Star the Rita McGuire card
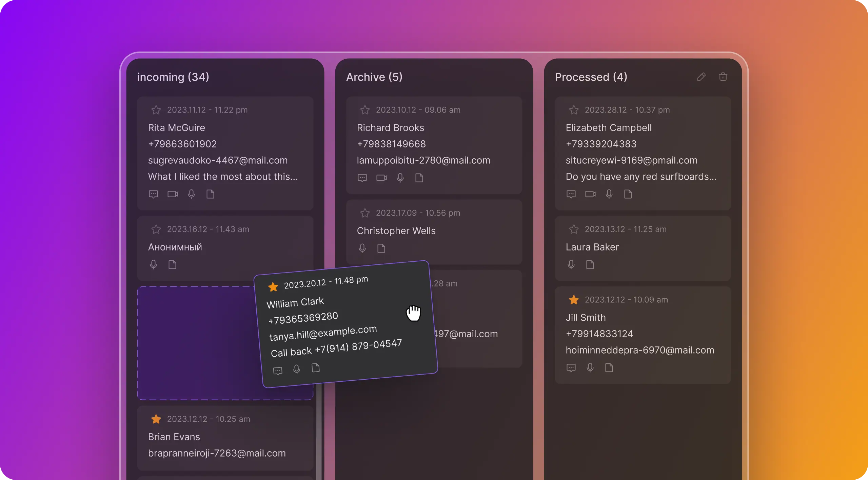868x480 pixels. click(156, 110)
